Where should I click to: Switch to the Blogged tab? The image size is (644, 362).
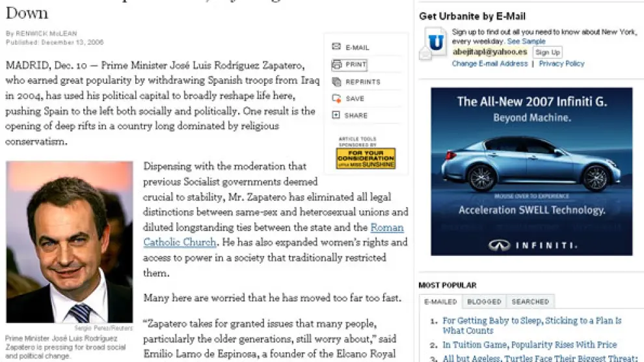click(x=484, y=301)
